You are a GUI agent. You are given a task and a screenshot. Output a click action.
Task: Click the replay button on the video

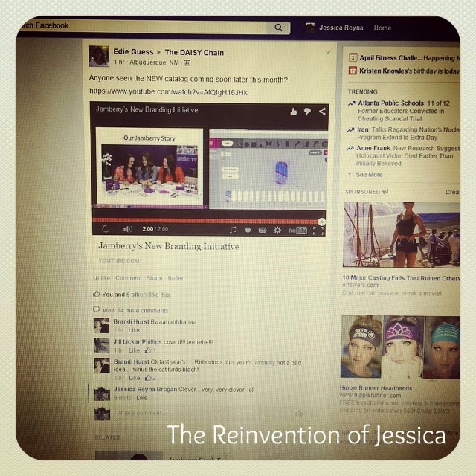tap(106, 229)
